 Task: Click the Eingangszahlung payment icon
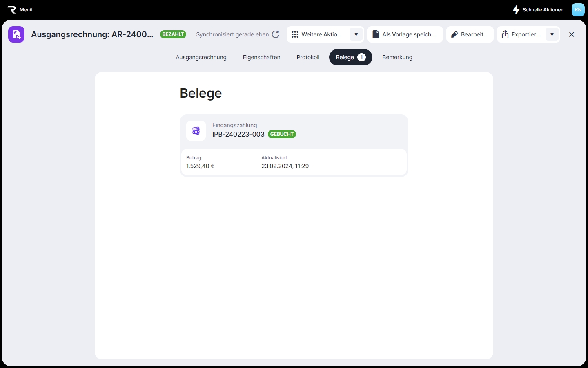196,131
